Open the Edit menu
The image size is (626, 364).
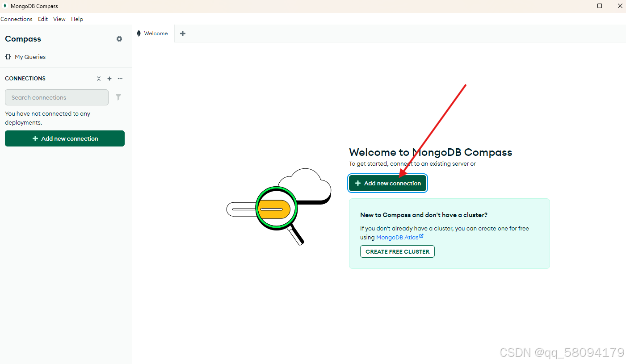pyautogui.click(x=43, y=19)
